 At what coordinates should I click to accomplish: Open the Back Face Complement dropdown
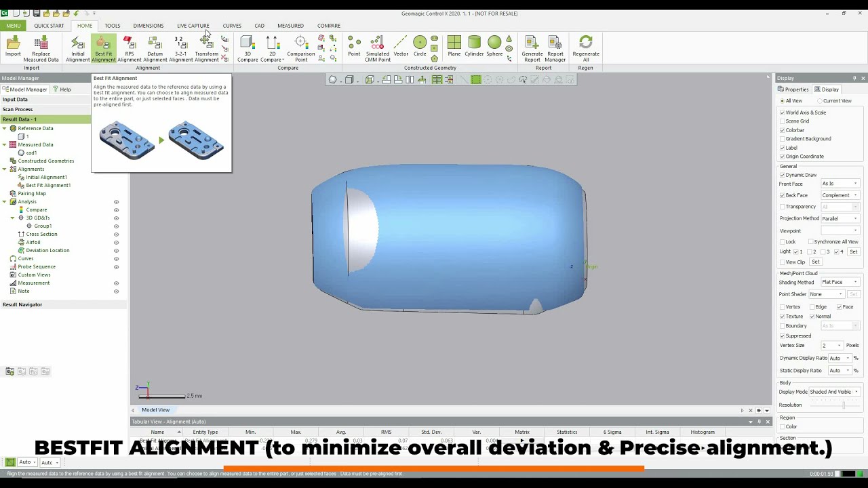pyautogui.click(x=840, y=195)
